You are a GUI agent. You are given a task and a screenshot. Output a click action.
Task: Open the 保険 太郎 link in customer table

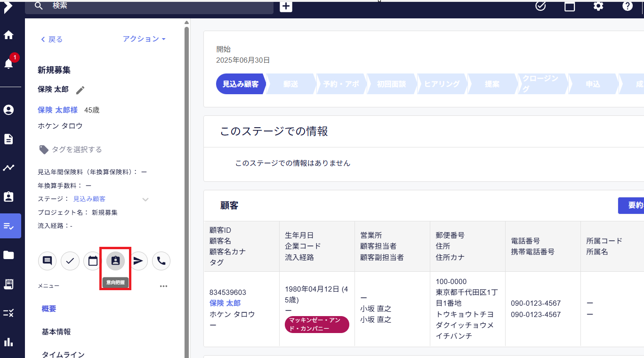pos(225,303)
